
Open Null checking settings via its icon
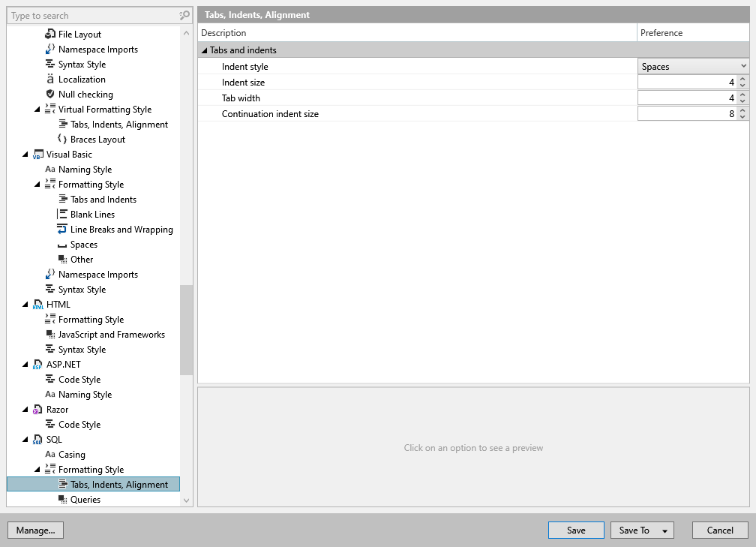click(x=49, y=94)
